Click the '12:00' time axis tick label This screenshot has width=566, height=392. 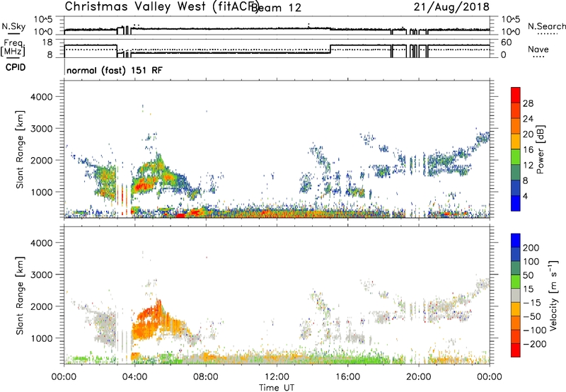pyautogui.click(x=277, y=377)
